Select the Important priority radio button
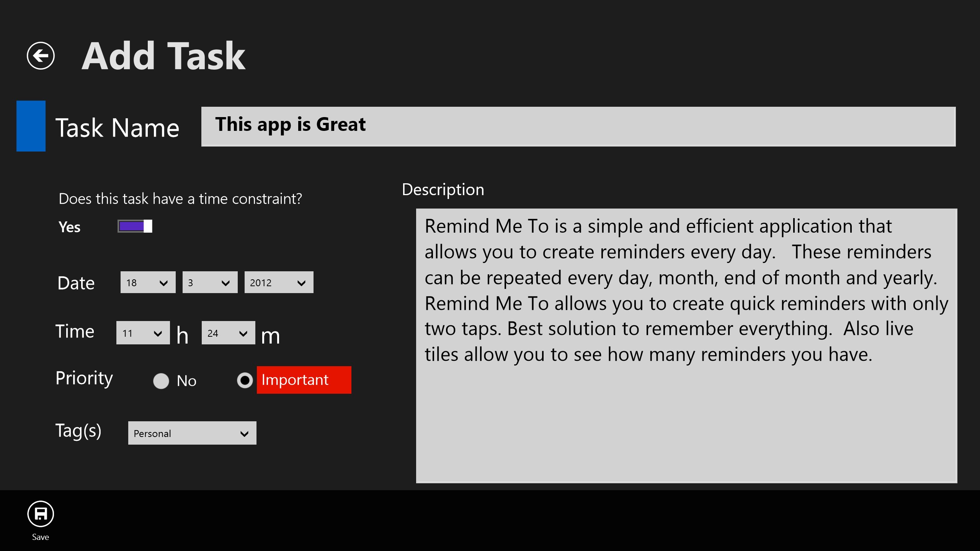 point(245,380)
